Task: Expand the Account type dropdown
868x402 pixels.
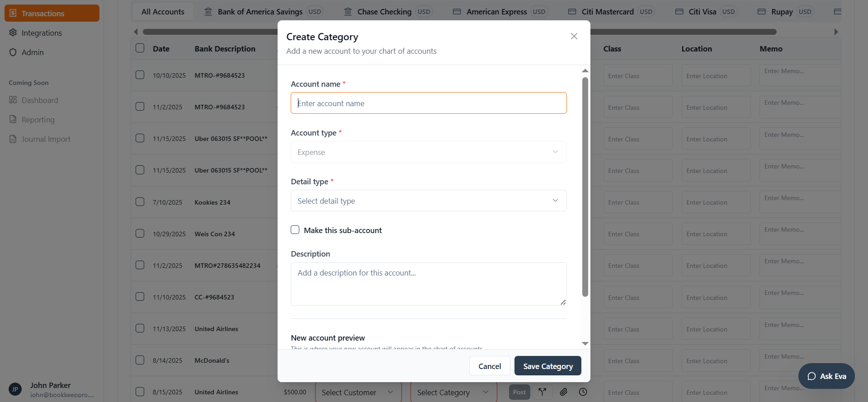Action: point(428,152)
